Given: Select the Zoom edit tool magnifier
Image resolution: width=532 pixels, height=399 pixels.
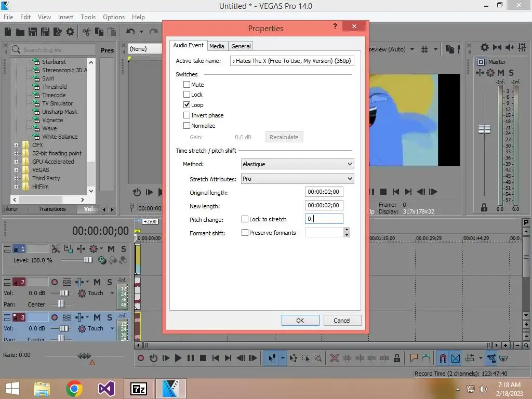Looking at the screenshot, I should pos(318,358).
